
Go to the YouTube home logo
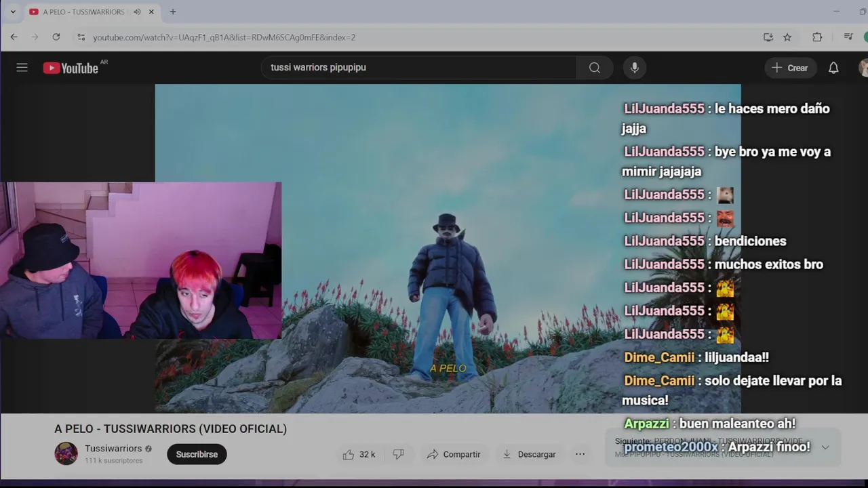tap(71, 68)
